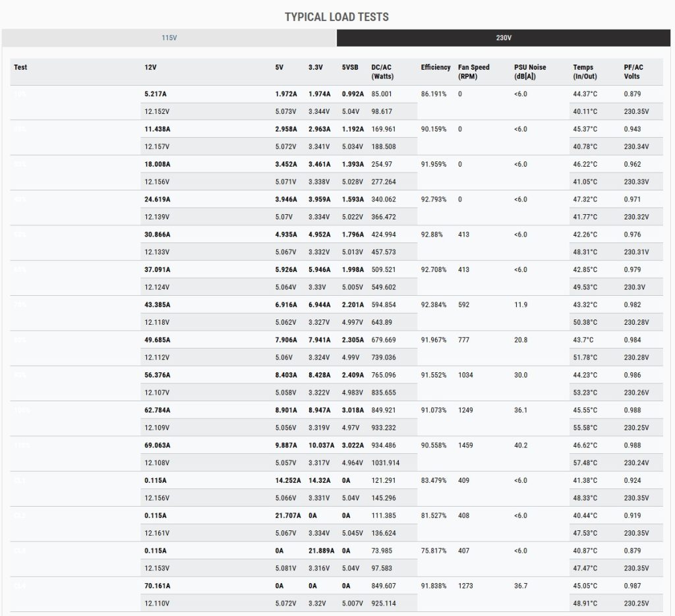This screenshot has height=616, width=675.
Task: Click the Test column header
Action: 20,67
